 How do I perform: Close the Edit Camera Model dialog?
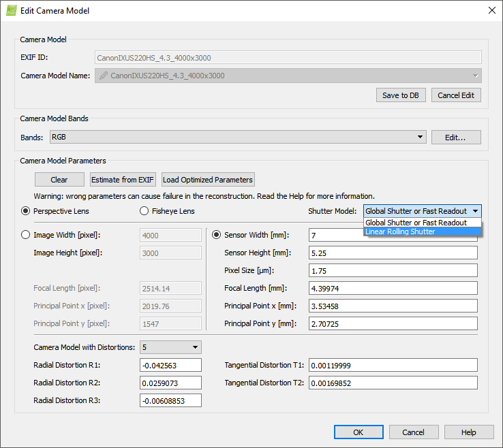[x=491, y=10]
